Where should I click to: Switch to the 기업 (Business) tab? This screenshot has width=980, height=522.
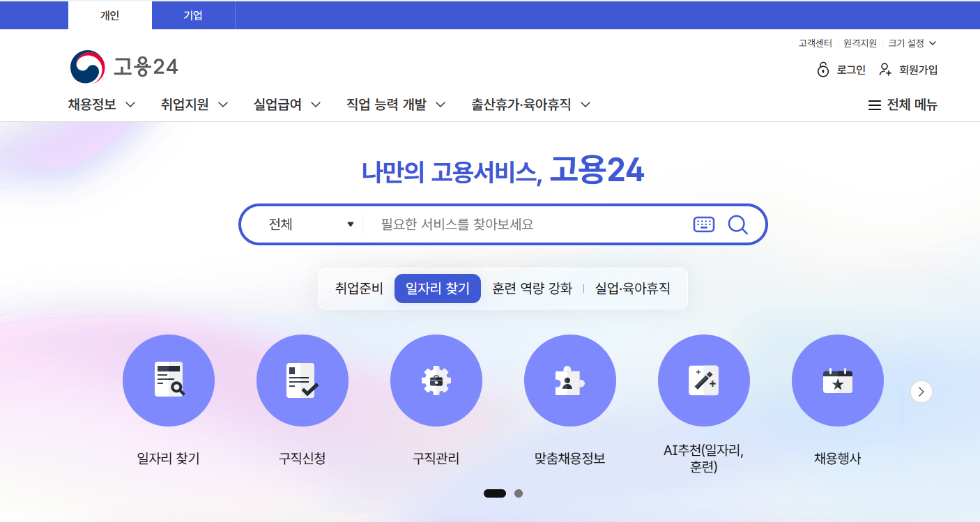pyautogui.click(x=193, y=15)
